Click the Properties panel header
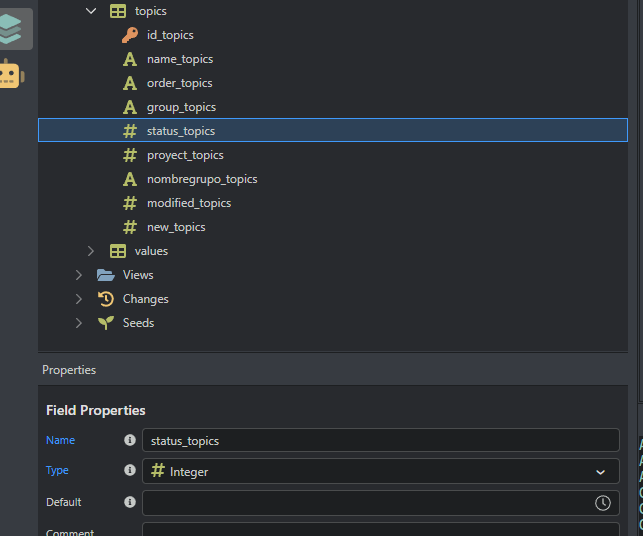Image resolution: width=643 pixels, height=536 pixels. (x=69, y=370)
